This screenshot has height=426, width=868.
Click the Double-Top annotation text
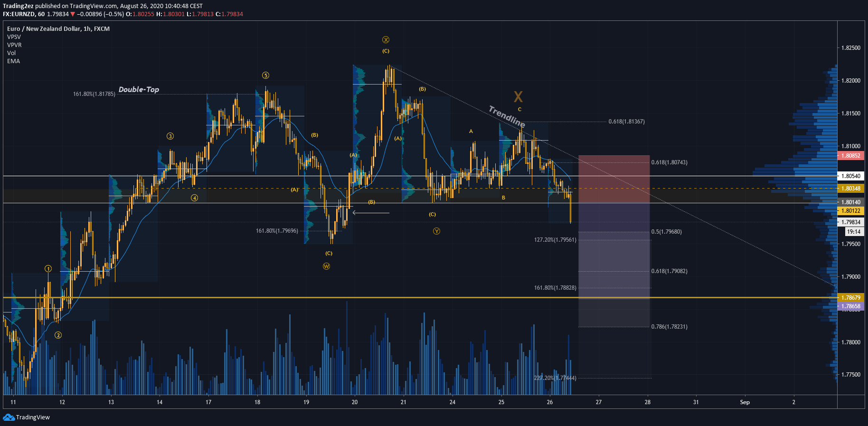(139, 89)
